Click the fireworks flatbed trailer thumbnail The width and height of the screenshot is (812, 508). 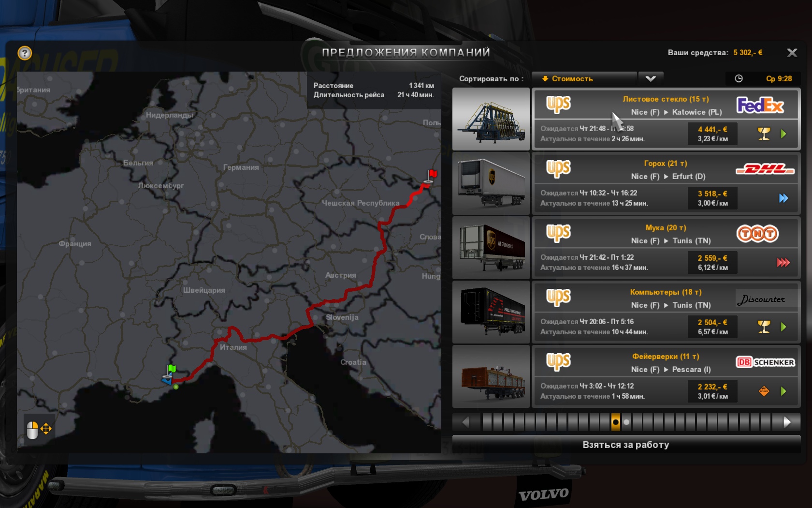coord(491,376)
